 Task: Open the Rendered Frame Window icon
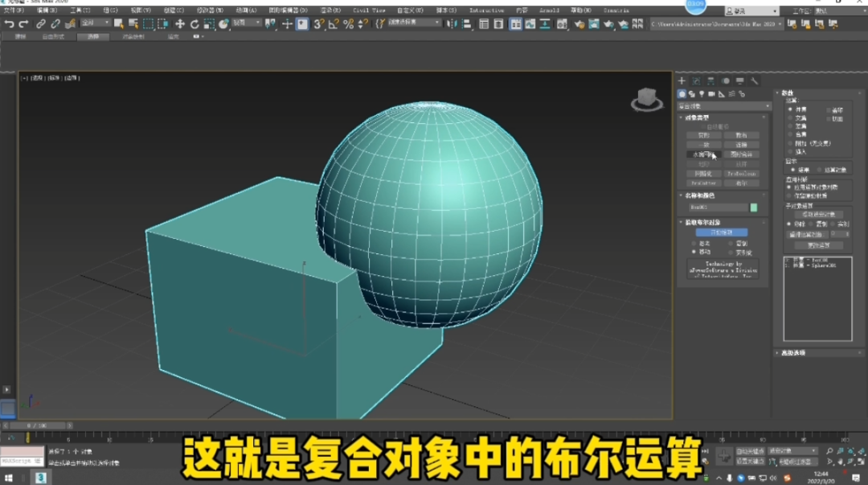tap(594, 24)
